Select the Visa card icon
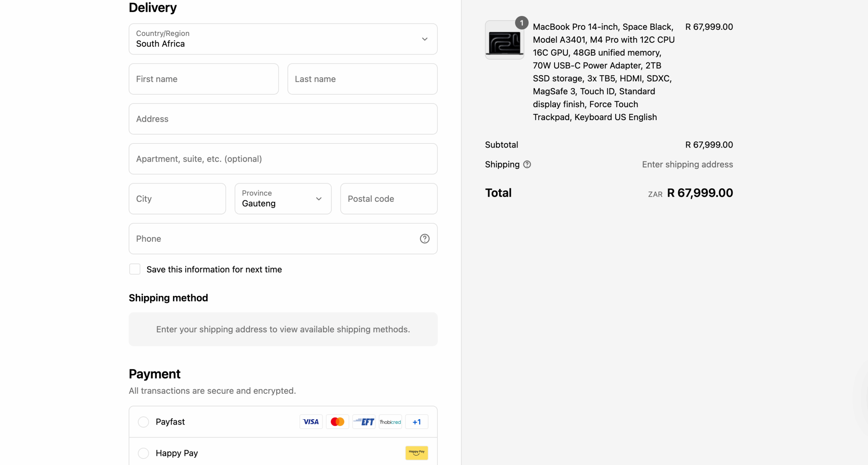Screen dimensions: 868x465 pos(311,422)
